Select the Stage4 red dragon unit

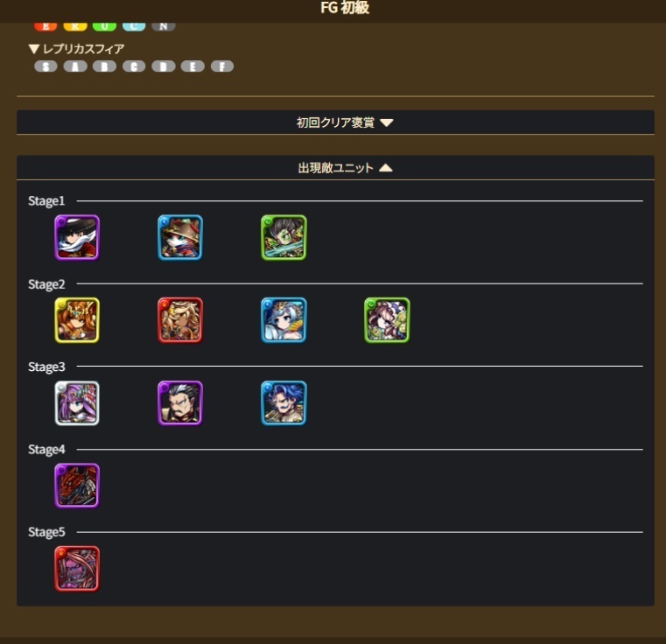77,486
